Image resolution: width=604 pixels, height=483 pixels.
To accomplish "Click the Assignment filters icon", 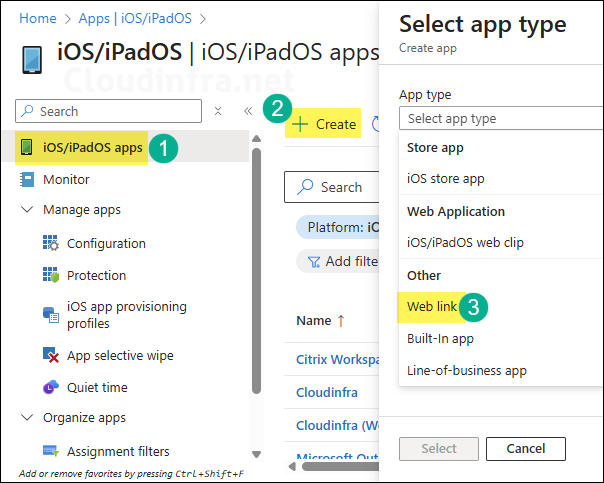I will point(50,451).
